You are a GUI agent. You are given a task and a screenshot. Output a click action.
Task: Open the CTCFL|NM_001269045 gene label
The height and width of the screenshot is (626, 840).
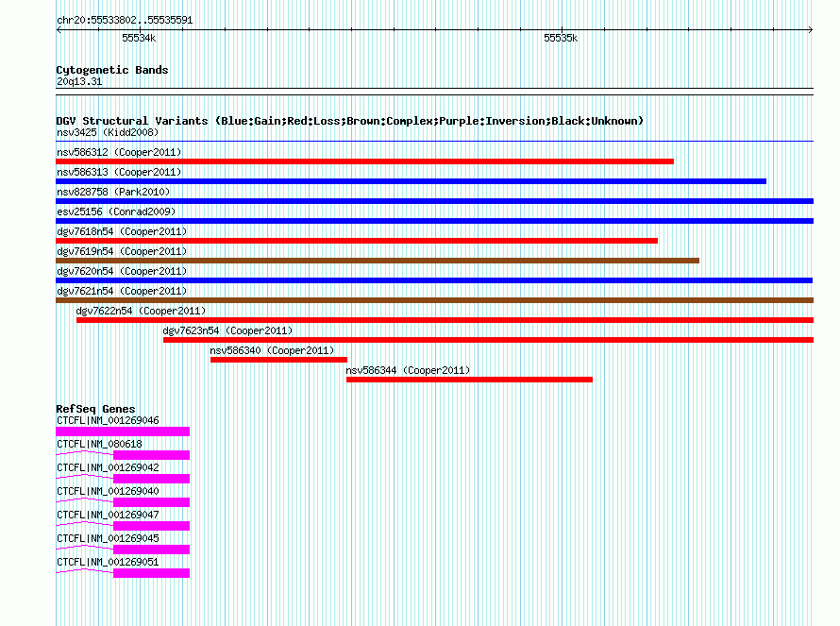(x=108, y=538)
